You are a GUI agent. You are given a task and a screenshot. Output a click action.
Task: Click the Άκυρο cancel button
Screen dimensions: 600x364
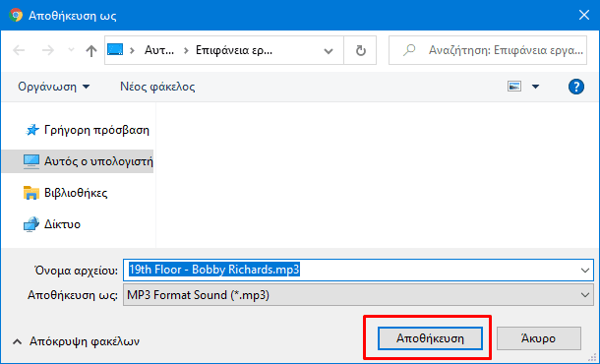click(539, 338)
